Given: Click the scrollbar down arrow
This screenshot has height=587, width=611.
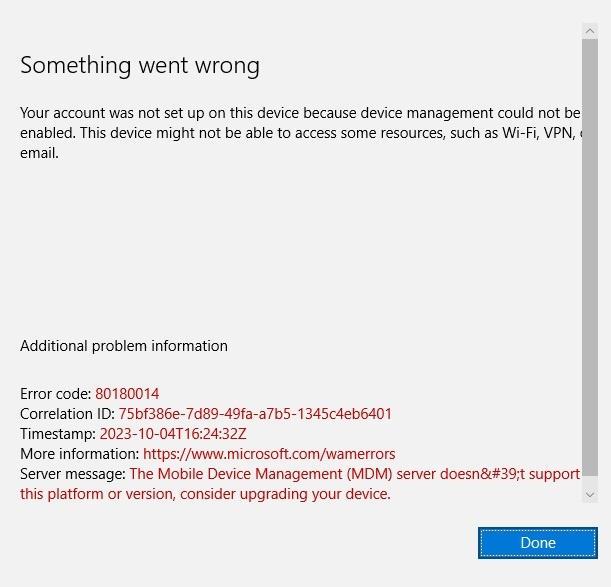Looking at the screenshot, I should pos(590,495).
